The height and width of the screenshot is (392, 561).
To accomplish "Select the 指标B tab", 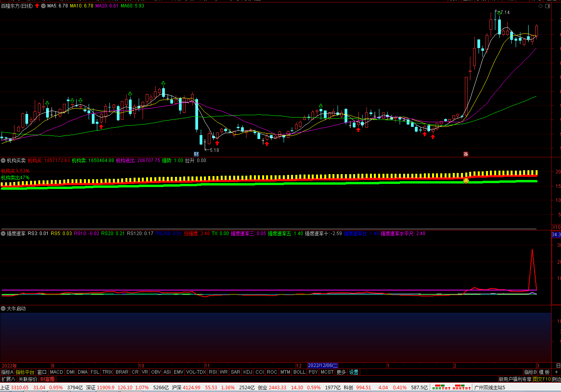I will point(530,372).
